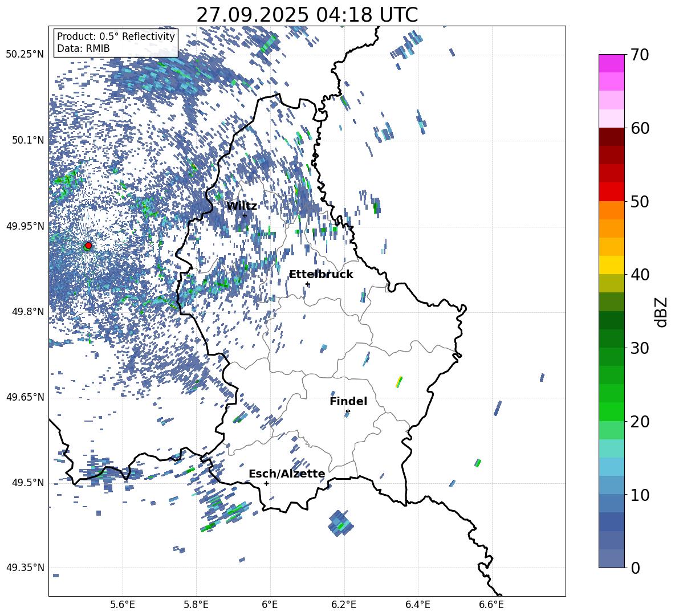Pick the bright red 50 dBZ color band

(611, 191)
